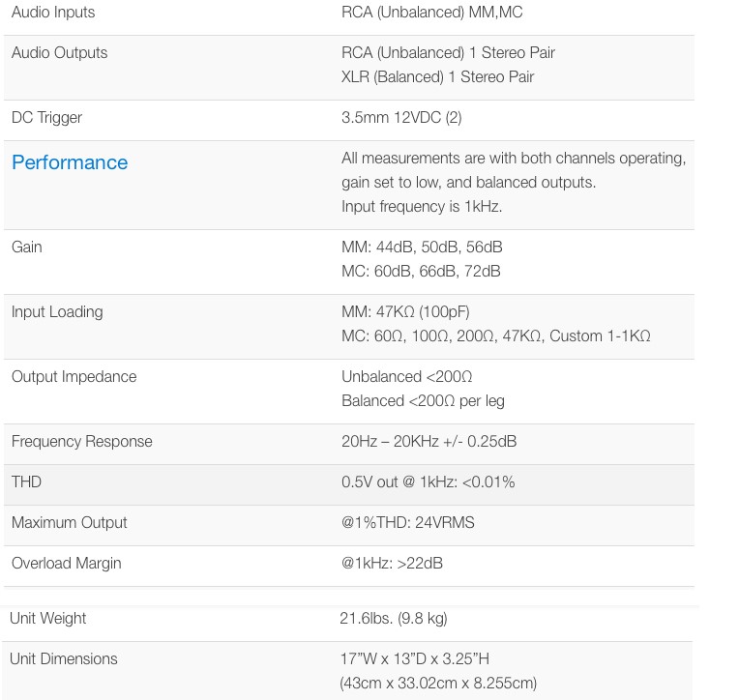Click the XLR Balanced stereo pair text
The image size is (739, 700).
tap(437, 77)
